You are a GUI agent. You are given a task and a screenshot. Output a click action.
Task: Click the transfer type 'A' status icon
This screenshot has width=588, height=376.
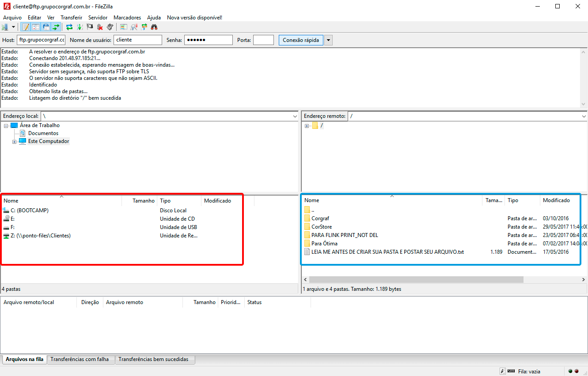click(503, 371)
